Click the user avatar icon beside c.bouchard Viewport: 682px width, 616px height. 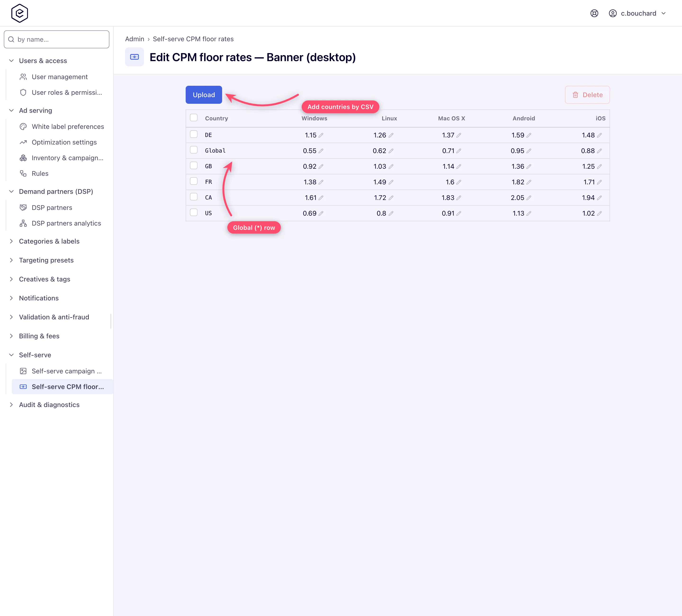tap(613, 13)
